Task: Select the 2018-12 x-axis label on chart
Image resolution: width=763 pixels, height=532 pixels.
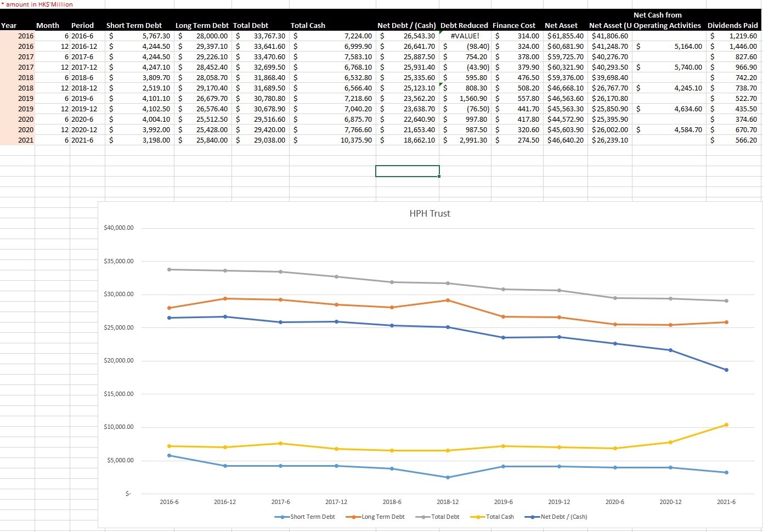Action: tap(448, 502)
